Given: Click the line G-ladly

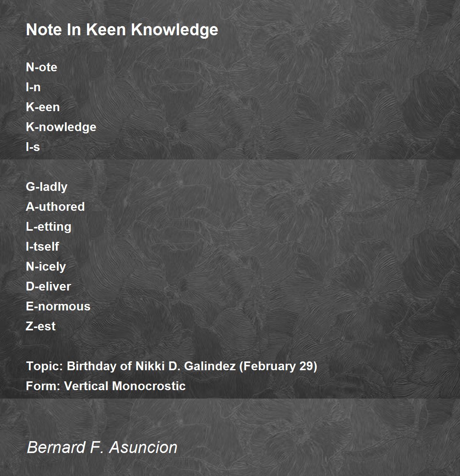Looking at the screenshot, I should [x=46, y=187].
